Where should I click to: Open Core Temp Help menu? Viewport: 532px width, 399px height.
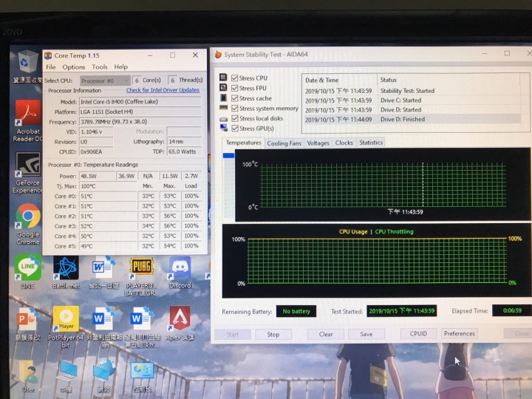tap(120, 66)
